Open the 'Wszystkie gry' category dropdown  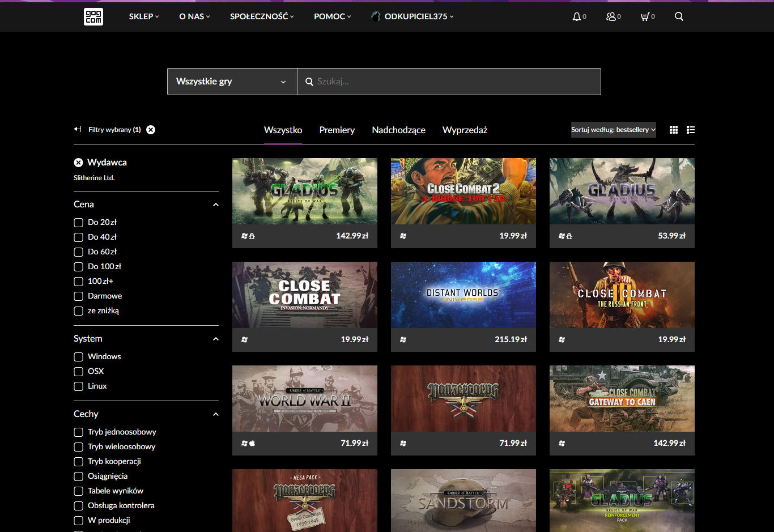(x=232, y=82)
